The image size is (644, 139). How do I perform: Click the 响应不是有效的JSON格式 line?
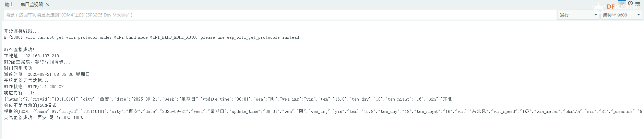[30, 105]
